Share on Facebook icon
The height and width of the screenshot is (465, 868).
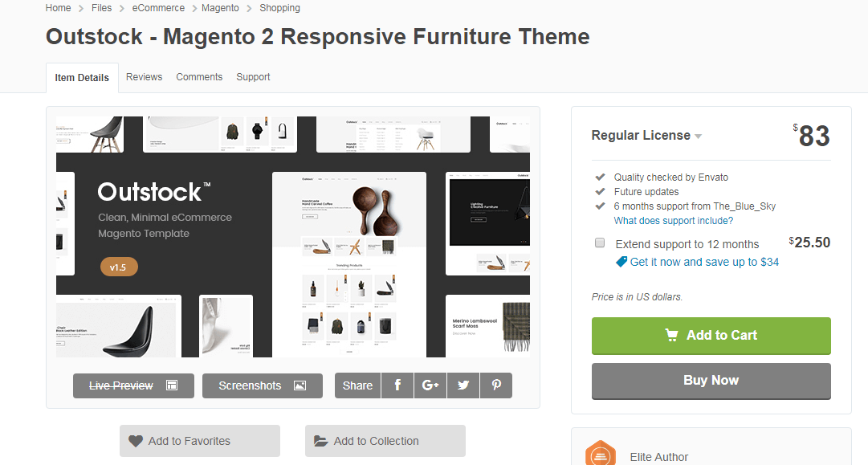(397, 385)
